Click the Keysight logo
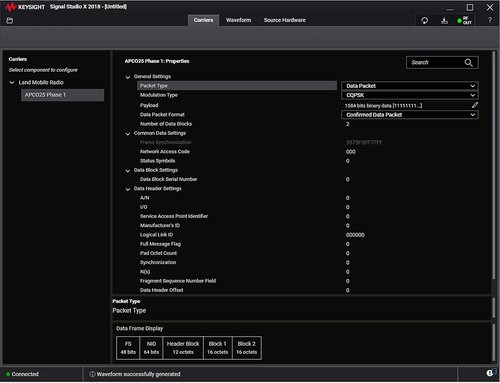This screenshot has height=383, width=500. tap(25, 7)
